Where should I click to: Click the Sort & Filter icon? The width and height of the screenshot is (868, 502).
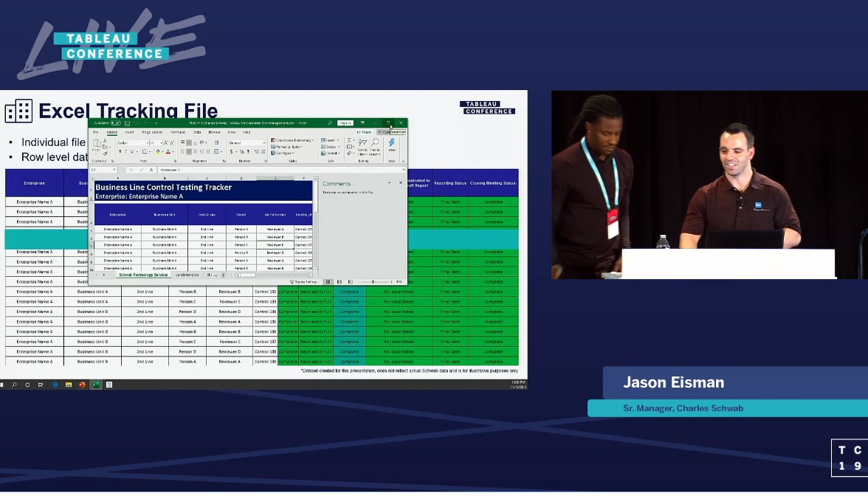tap(362, 142)
